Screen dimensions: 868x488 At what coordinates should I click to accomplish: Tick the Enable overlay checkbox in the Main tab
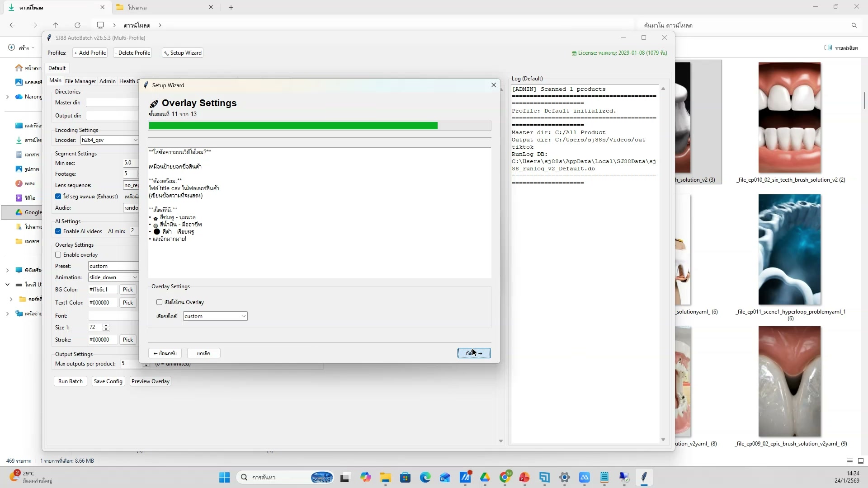[x=58, y=255]
